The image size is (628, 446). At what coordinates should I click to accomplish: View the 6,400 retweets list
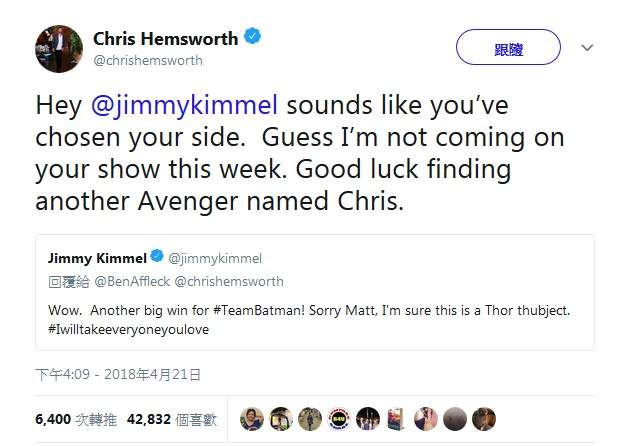[72, 420]
